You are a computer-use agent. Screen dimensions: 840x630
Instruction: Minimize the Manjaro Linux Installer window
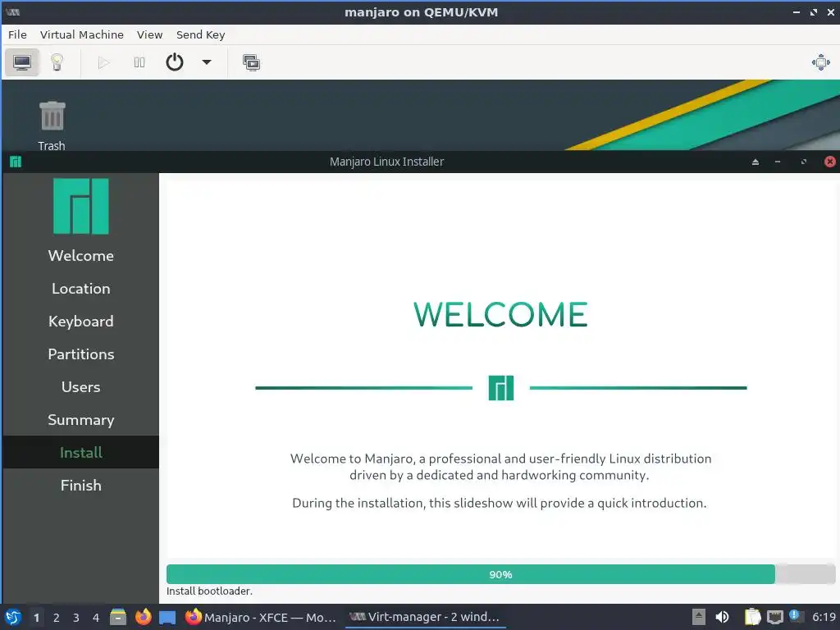click(778, 162)
